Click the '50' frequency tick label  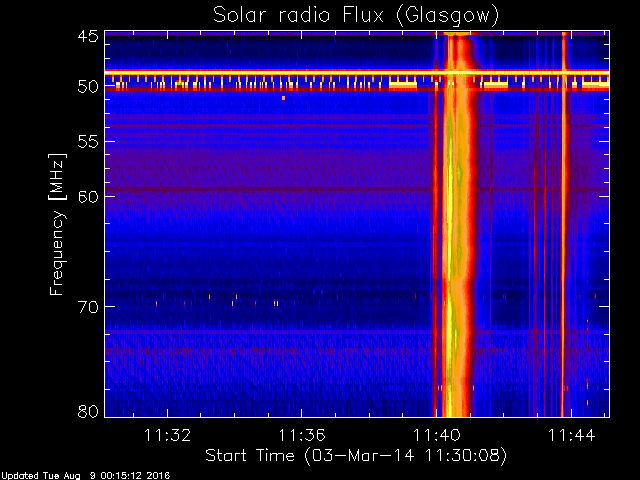point(88,87)
